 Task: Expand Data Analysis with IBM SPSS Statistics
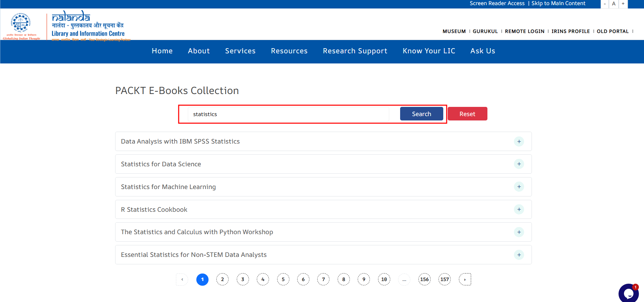(x=519, y=141)
